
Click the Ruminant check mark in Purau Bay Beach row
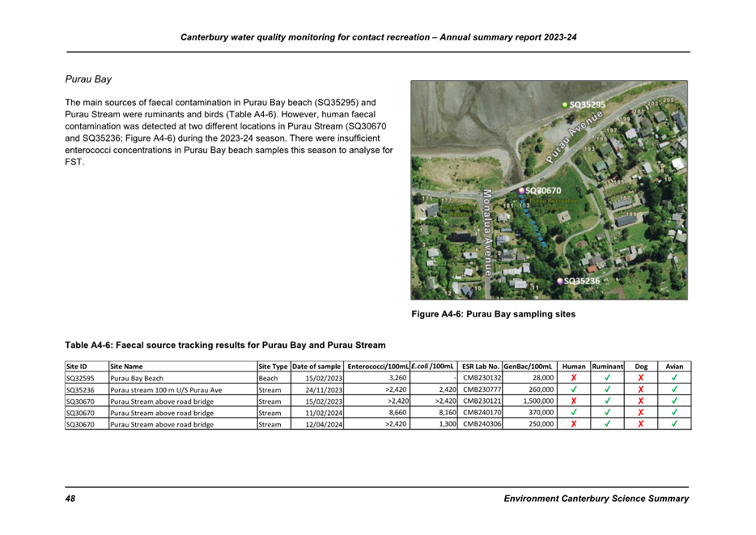click(x=608, y=378)
